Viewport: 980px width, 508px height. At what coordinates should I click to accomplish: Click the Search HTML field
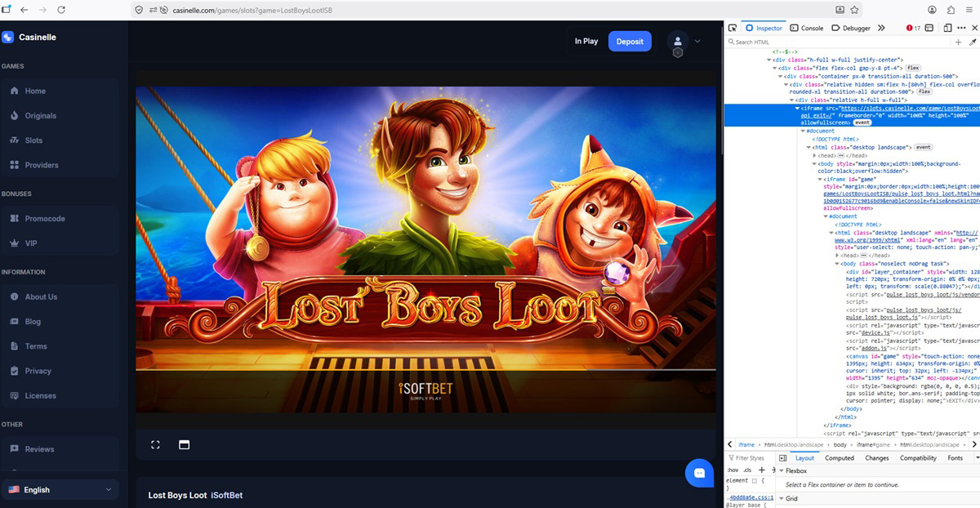pos(838,42)
